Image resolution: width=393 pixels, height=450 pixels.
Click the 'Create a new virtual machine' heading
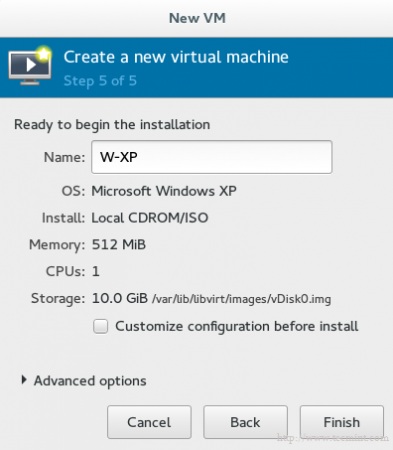click(176, 57)
